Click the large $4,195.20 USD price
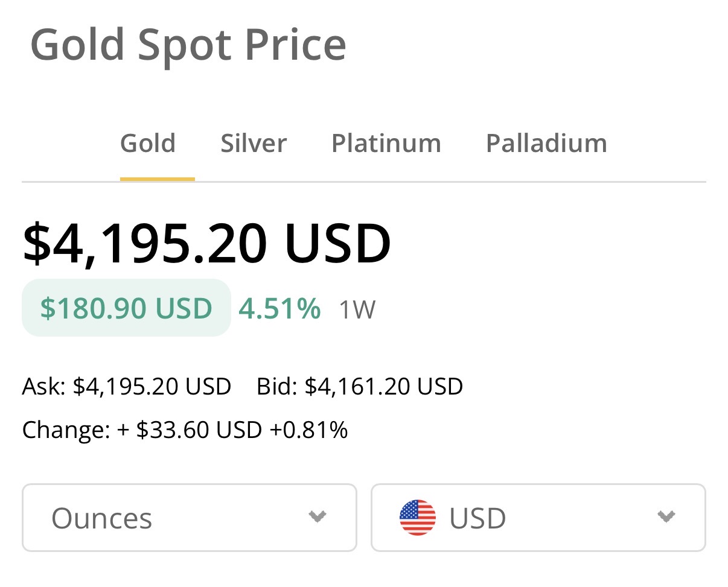The width and height of the screenshot is (728, 587). click(x=207, y=243)
